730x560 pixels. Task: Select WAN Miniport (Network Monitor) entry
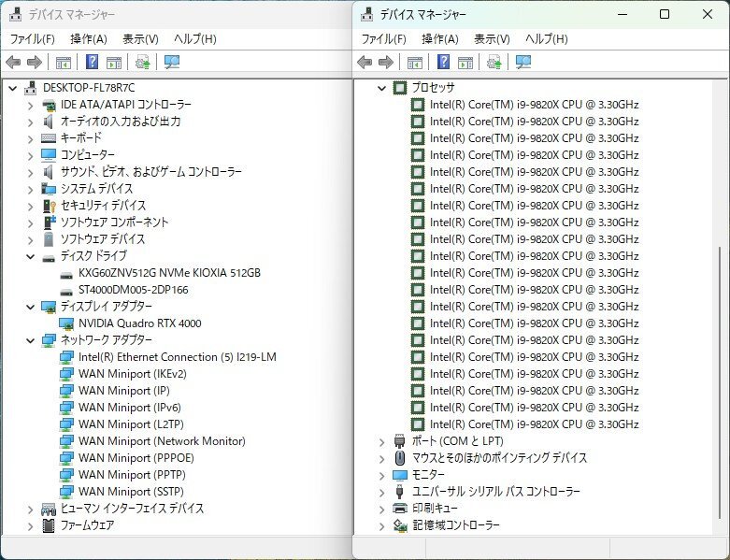click(162, 441)
